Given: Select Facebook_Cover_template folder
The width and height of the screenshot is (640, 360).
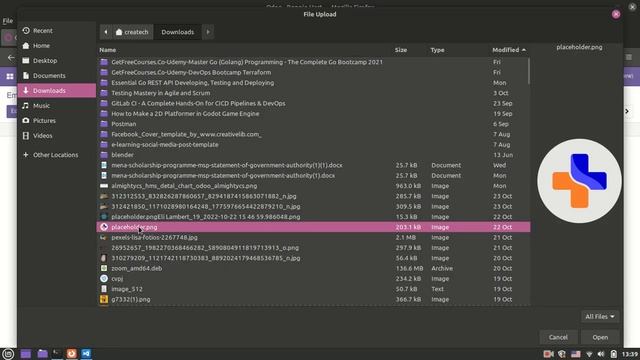Looking at the screenshot, I should tap(313, 134).
